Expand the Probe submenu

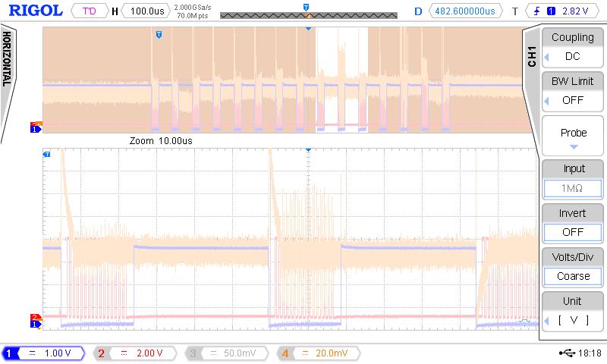(x=572, y=136)
